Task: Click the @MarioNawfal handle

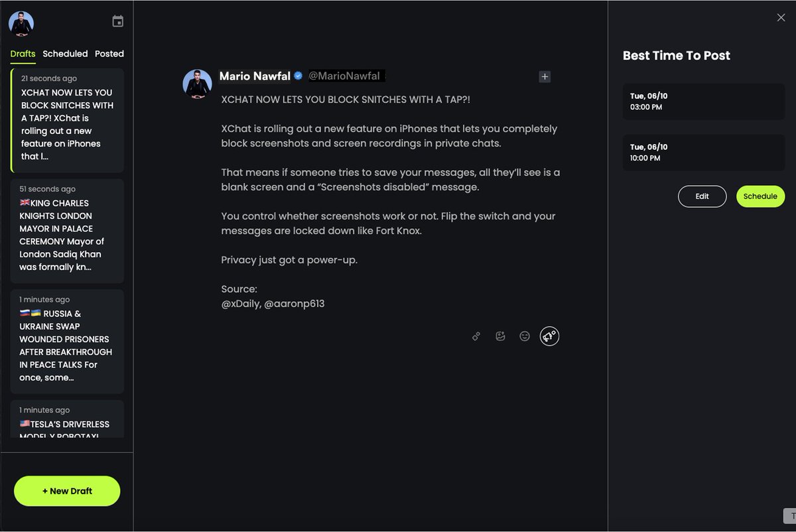Action: click(x=344, y=76)
